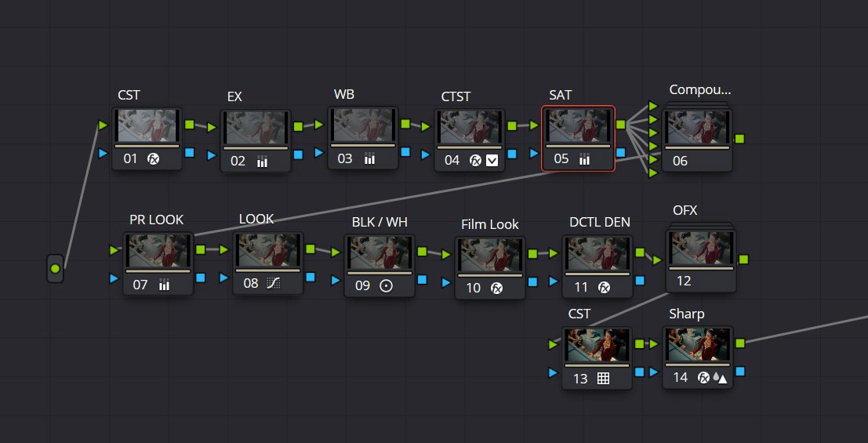Click the green RGB output of SAT node 05
868x443 pixels.
(x=620, y=125)
